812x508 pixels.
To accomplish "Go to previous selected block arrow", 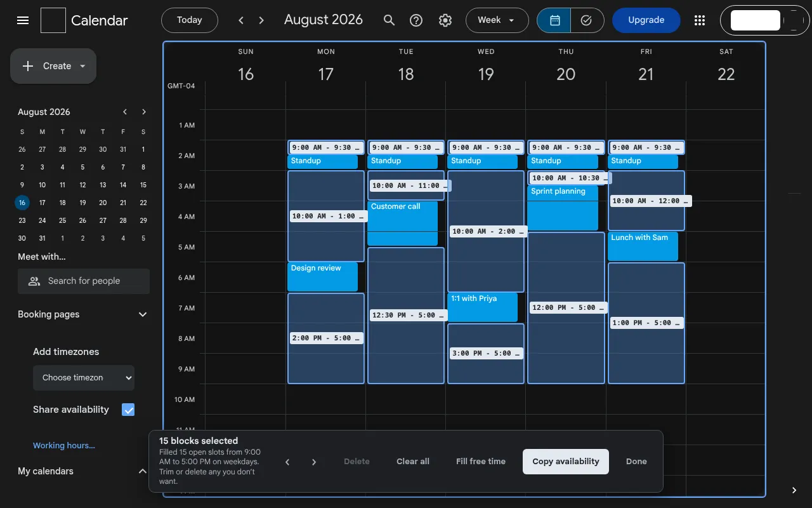I will (287, 462).
